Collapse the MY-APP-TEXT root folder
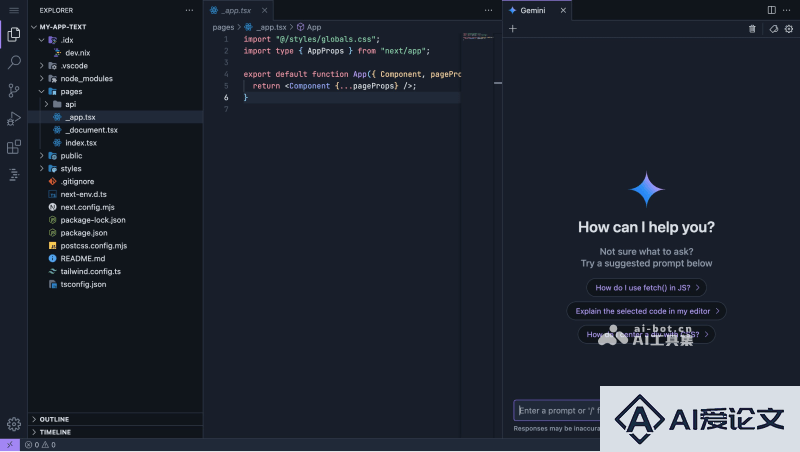 click(34, 27)
